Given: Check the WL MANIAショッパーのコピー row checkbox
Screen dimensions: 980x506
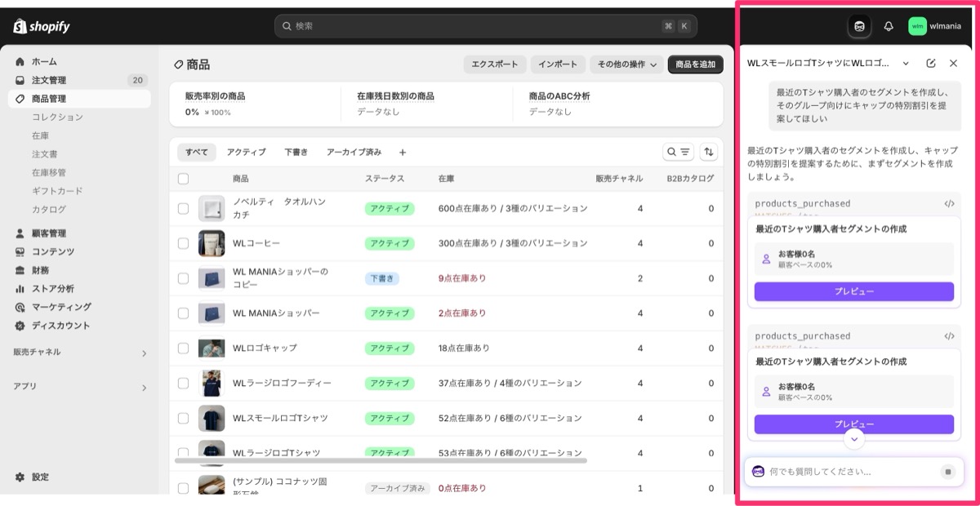Looking at the screenshot, I should 183,278.
